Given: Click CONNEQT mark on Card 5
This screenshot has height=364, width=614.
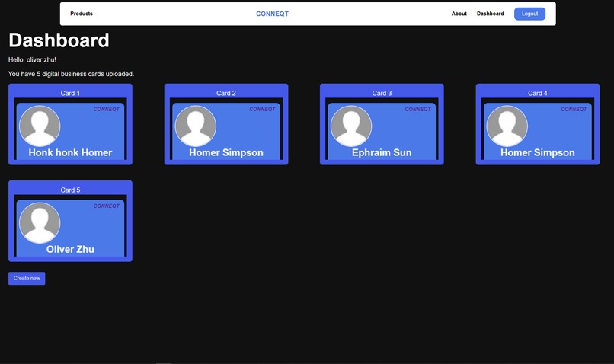Looking at the screenshot, I should click(106, 206).
